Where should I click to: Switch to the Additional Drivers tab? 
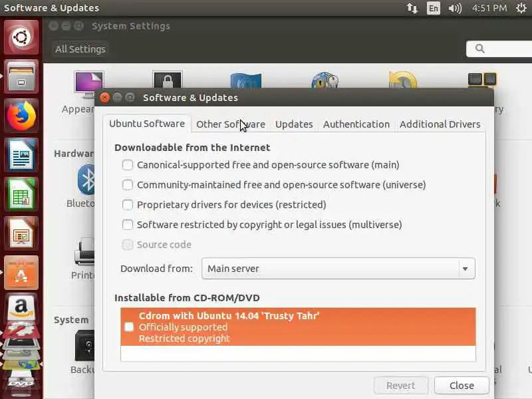pos(440,124)
